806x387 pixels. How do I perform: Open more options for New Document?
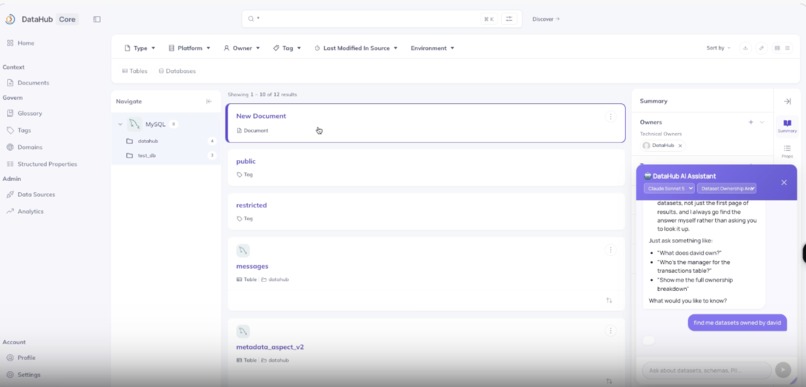(610, 117)
